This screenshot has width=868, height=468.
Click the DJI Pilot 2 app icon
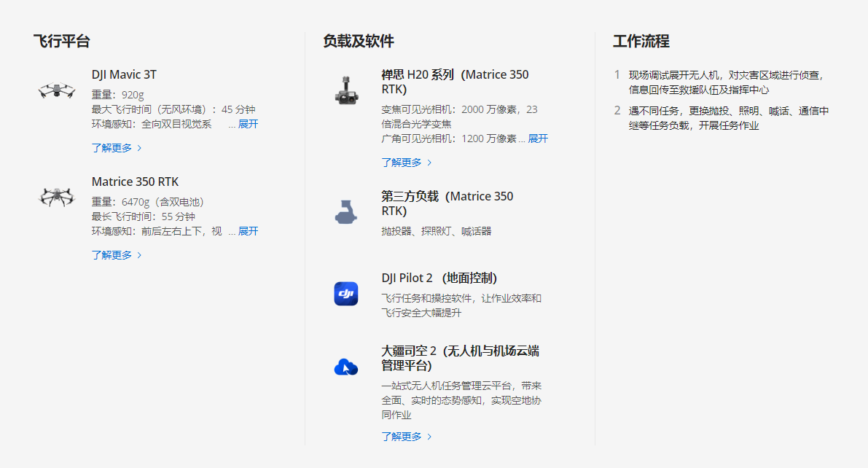346,293
